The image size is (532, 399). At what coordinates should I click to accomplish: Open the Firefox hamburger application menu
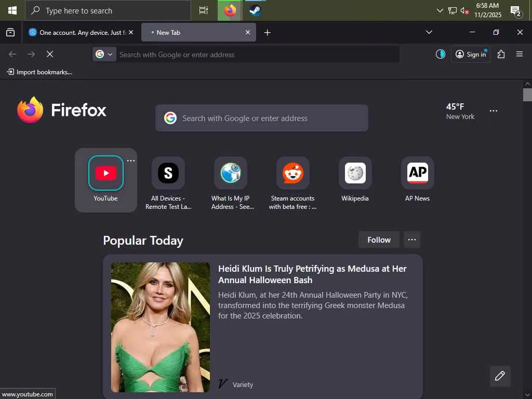coord(520,54)
